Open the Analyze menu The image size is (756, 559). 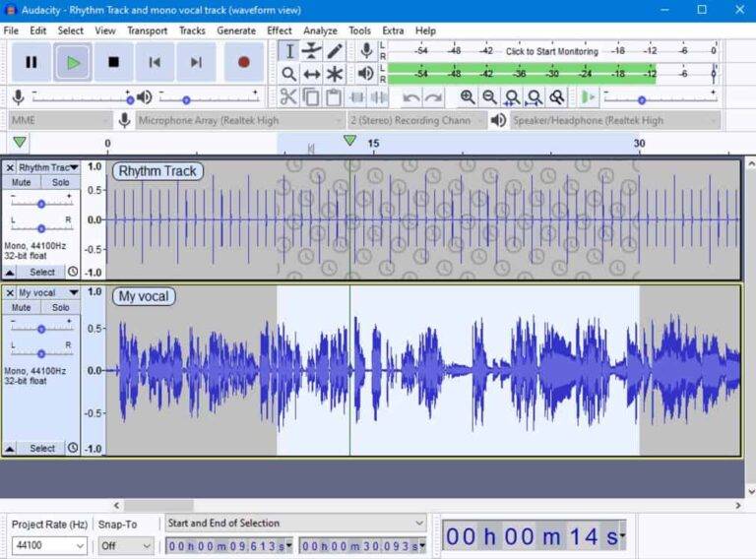point(320,31)
